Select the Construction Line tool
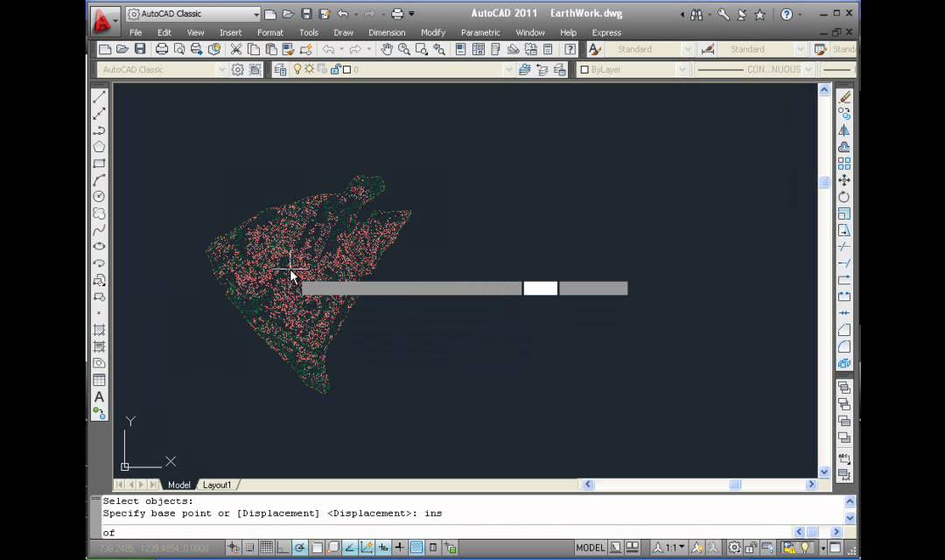This screenshot has height=560, width=945. 100,114
